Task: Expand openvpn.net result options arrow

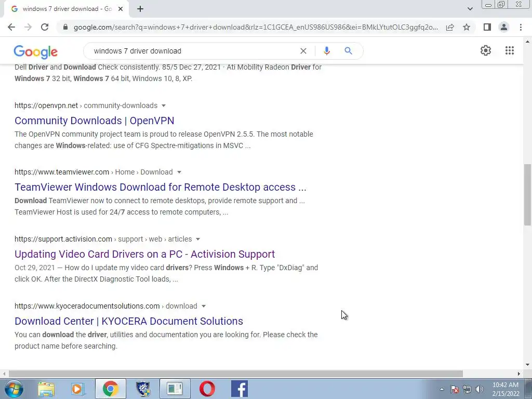Action: pos(164,105)
